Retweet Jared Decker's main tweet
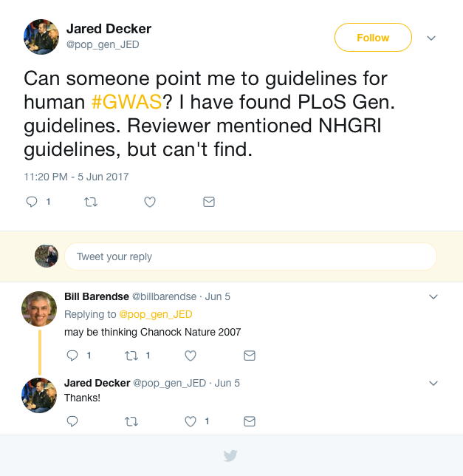 click(91, 201)
